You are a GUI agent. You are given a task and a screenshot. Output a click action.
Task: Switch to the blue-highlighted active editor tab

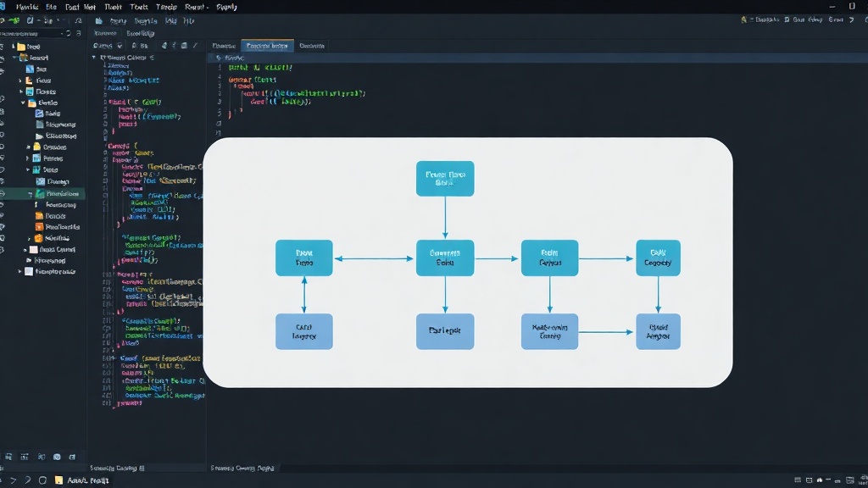267,46
